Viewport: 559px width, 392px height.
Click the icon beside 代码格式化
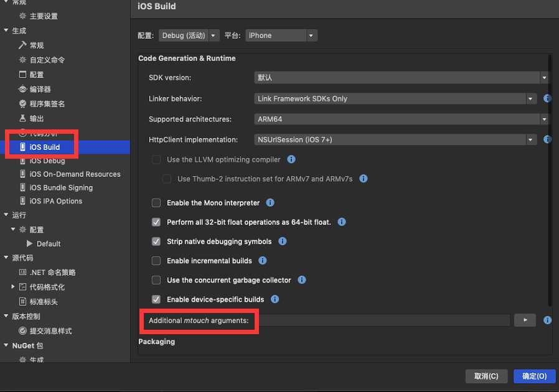click(x=22, y=287)
